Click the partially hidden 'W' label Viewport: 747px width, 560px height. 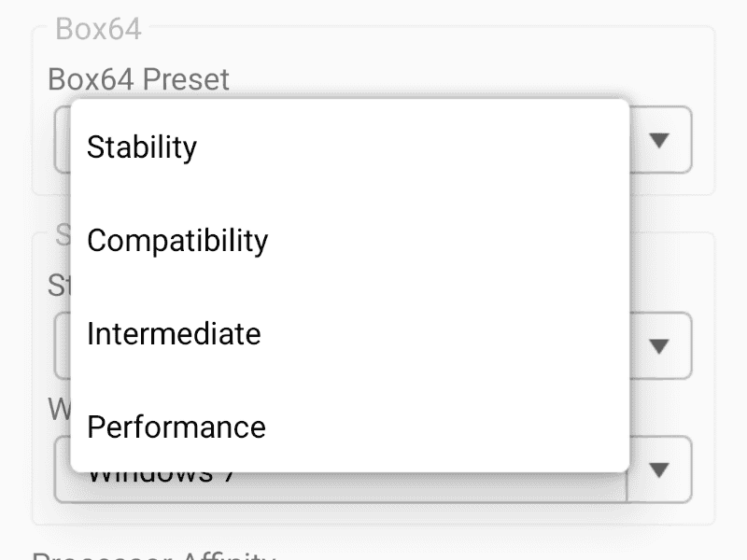(58, 409)
